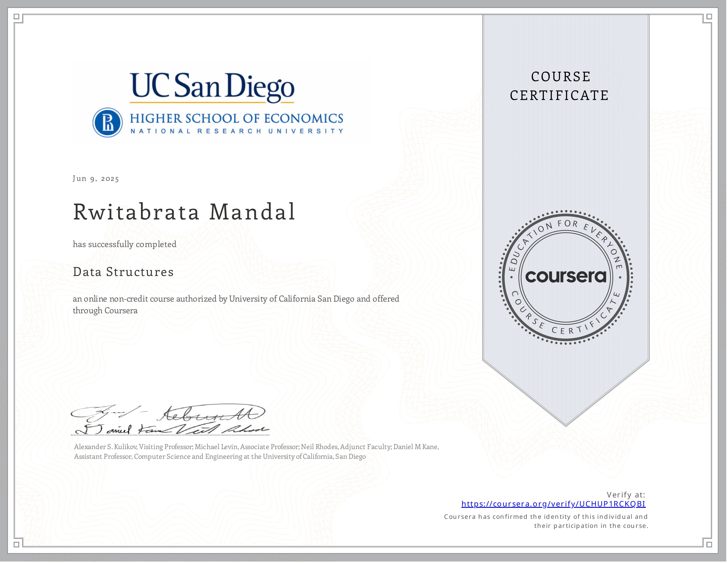Click the course title 'Data Structures'
Screen dimensions: 728x563
coord(123,272)
